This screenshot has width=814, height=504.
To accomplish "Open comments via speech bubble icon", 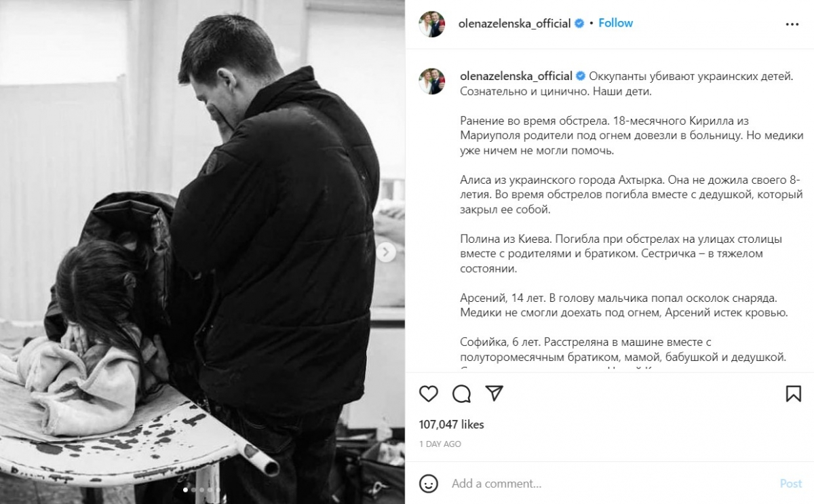I will coord(462,393).
